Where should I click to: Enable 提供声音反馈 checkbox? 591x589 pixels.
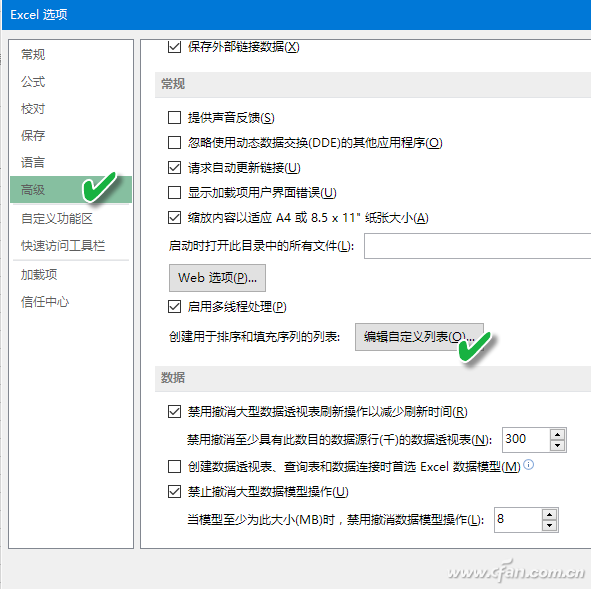[x=174, y=118]
